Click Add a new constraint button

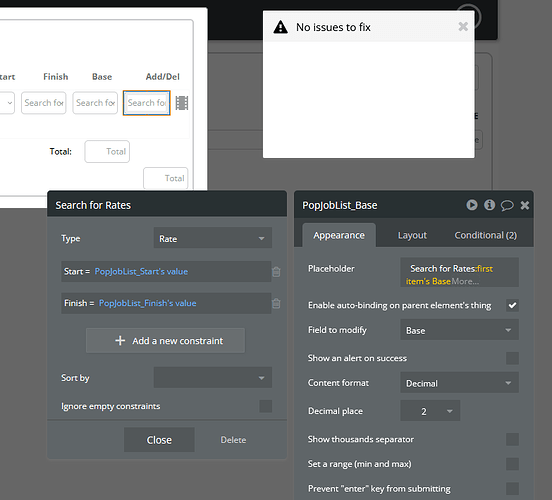(165, 340)
